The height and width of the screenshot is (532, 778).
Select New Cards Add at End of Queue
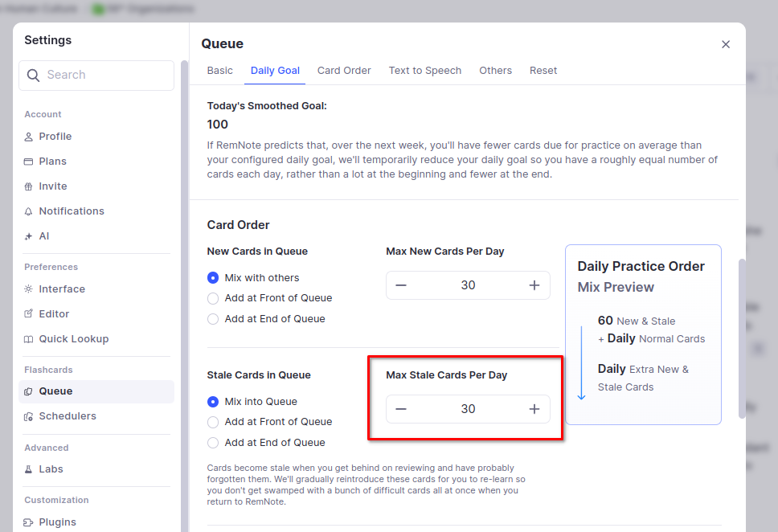tap(213, 319)
